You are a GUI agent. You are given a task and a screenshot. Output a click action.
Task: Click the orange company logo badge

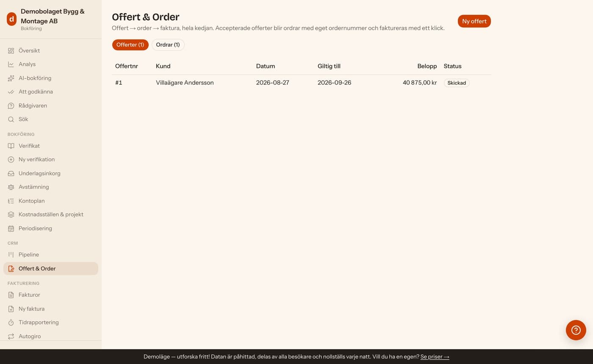[11, 19]
